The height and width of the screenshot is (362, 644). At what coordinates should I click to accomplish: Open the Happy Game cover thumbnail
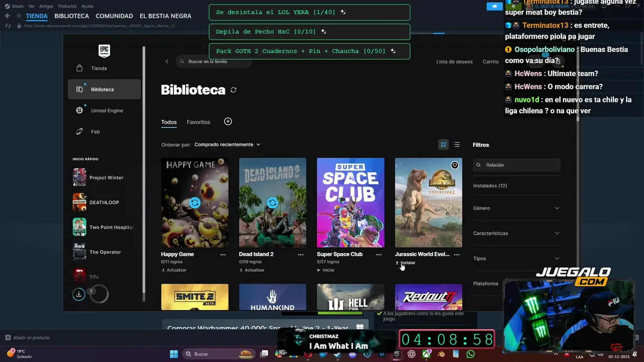point(195,203)
